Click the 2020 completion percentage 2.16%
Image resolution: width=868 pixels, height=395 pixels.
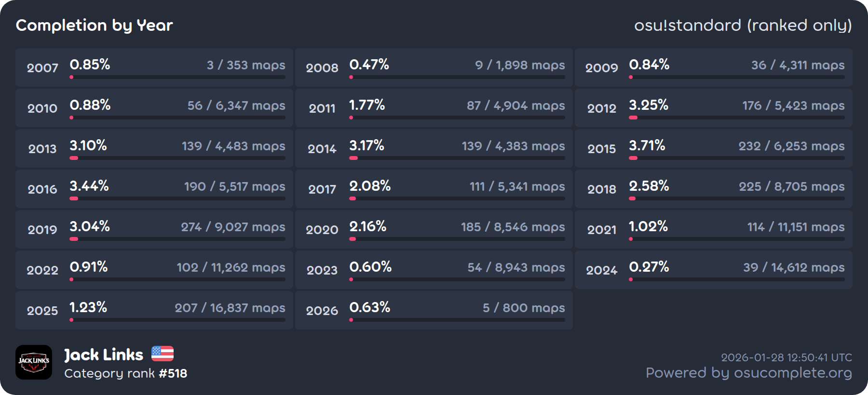[368, 226]
